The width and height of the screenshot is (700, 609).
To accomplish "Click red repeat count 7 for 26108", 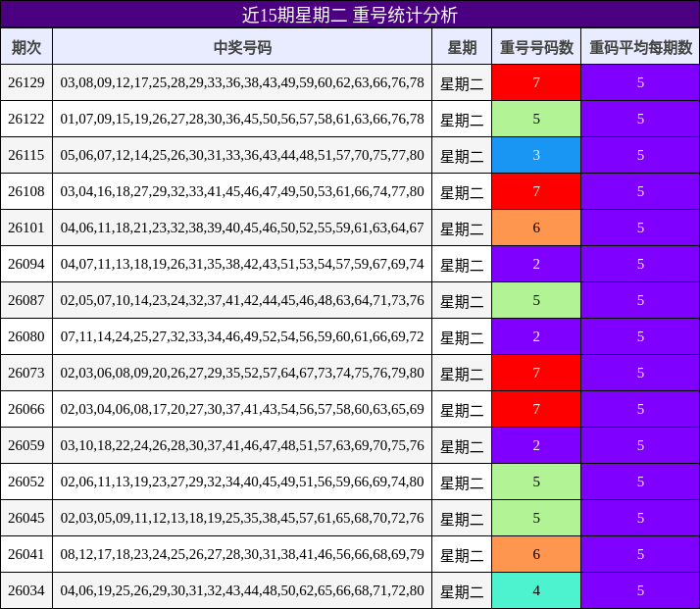I will (x=536, y=191).
